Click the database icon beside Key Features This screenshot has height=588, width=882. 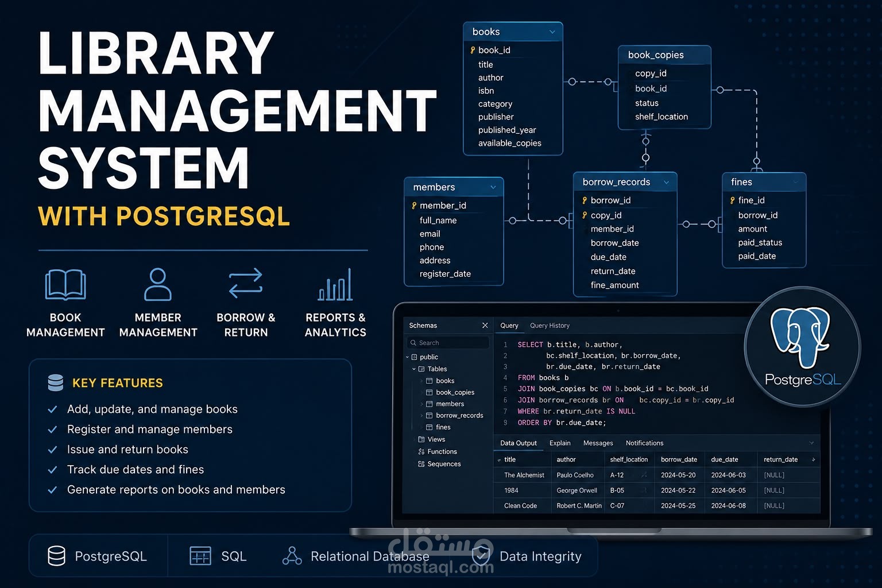point(56,383)
